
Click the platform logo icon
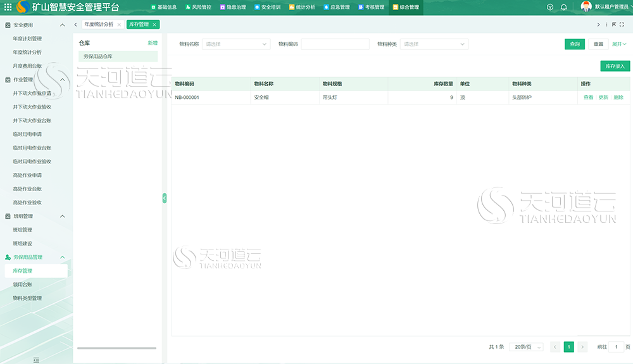point(23,7)
